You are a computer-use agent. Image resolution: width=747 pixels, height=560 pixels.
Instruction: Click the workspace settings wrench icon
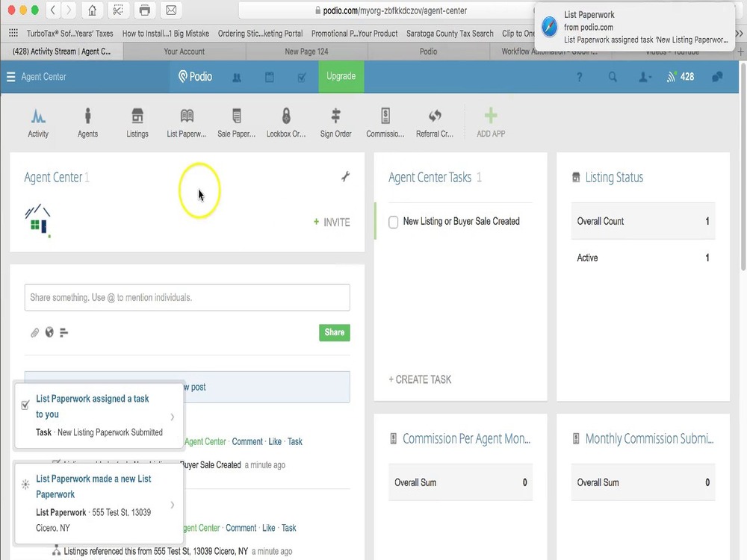click(345, 177)
